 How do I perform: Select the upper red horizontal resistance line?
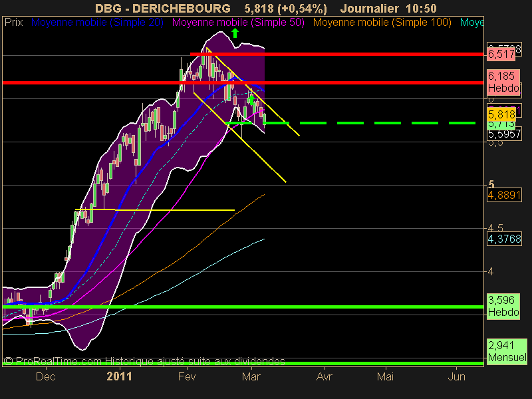336,54
